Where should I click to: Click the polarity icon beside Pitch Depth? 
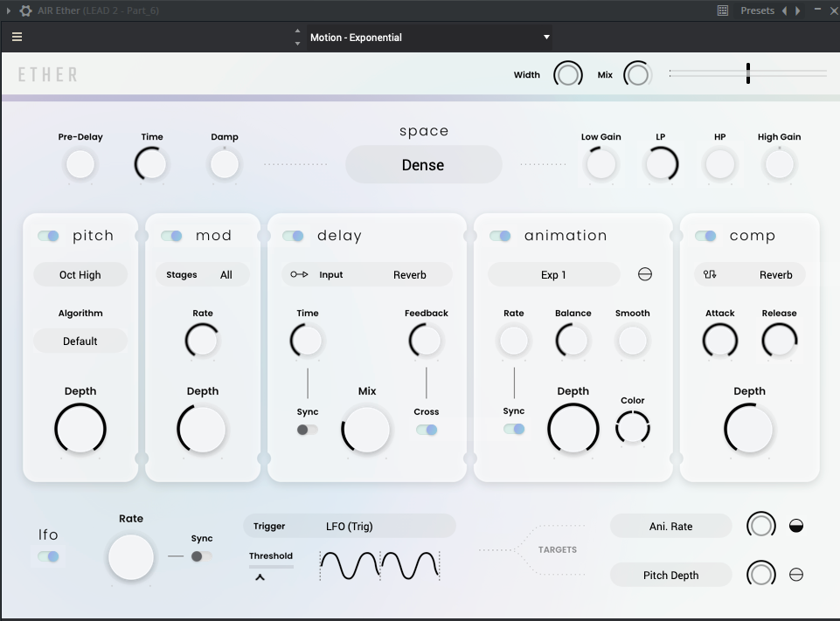796,575
